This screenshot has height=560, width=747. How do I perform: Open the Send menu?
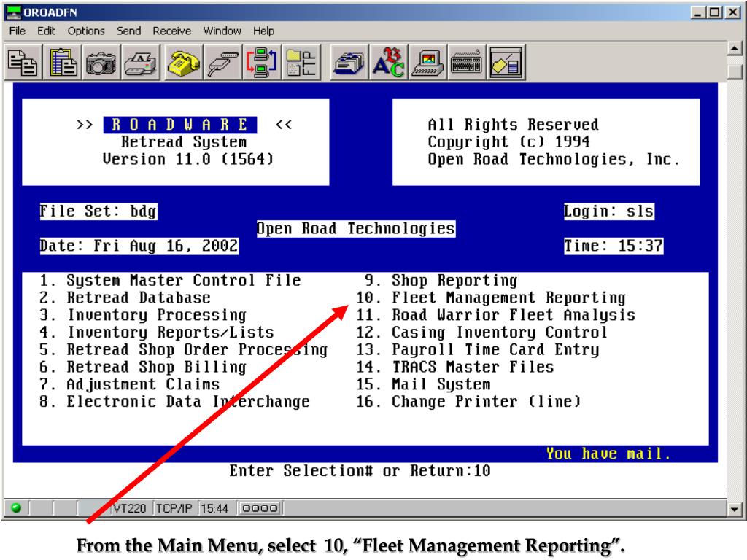pos(128,31)
